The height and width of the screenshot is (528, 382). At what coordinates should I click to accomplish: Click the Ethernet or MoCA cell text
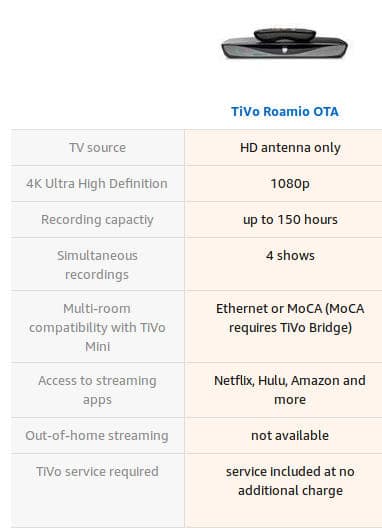pyautogui.click(x=290, y=318)
